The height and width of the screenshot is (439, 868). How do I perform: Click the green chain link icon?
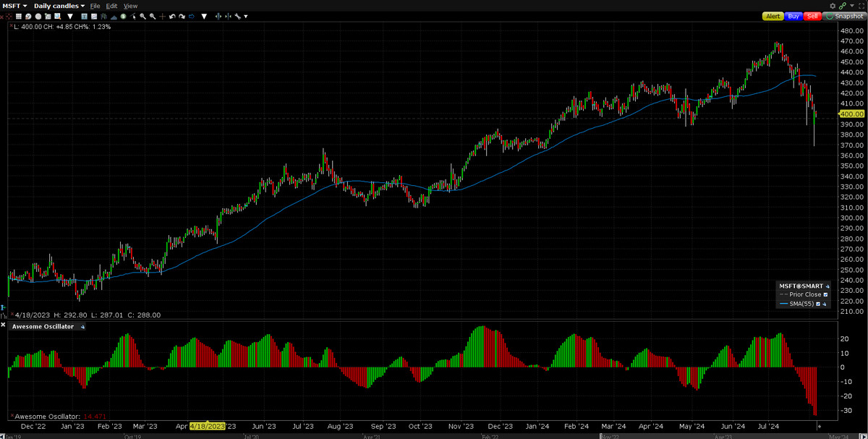(x=843, y=6)
